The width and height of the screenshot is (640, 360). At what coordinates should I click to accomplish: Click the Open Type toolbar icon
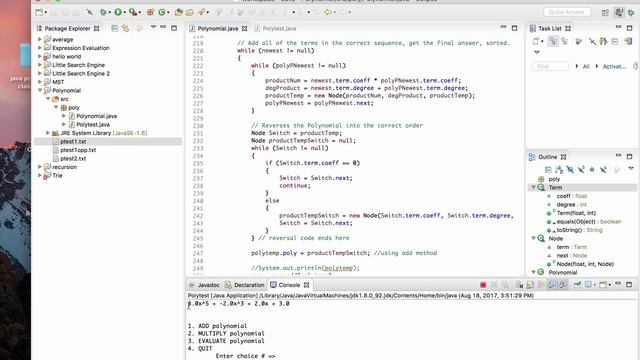178,12
